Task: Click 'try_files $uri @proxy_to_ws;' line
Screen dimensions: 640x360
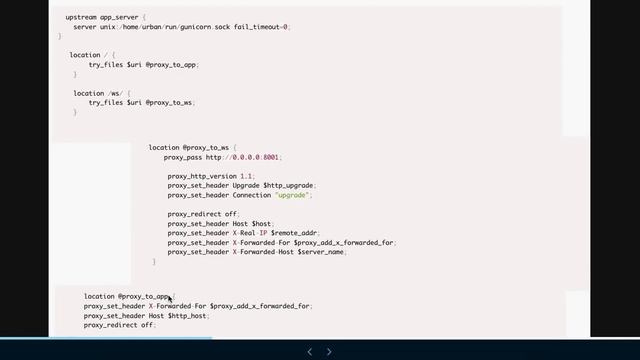Action: coord(142,102)
